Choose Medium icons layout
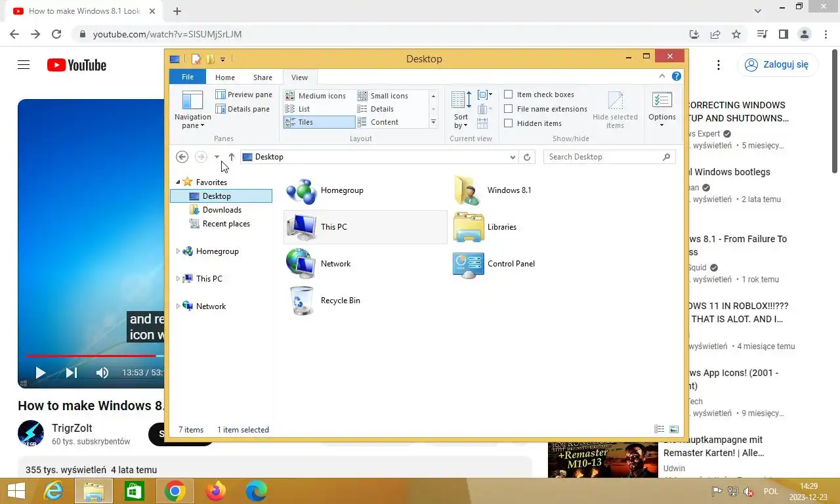 (x=316, y=96)
